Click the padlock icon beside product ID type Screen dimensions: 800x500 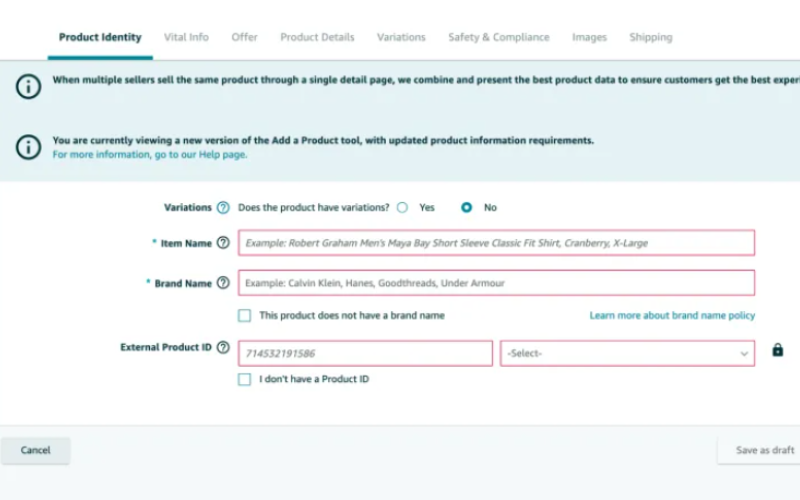click(x=778, y=350)
